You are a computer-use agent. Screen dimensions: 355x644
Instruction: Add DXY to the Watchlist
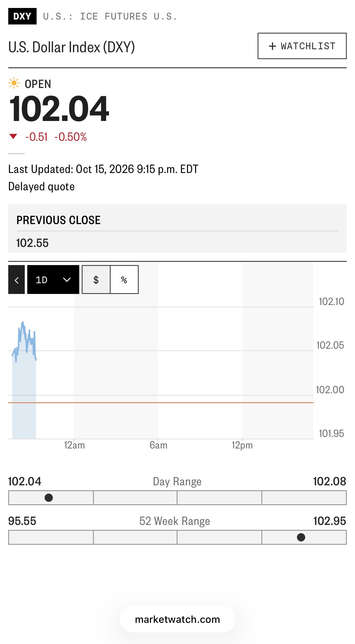coord(302,46)
